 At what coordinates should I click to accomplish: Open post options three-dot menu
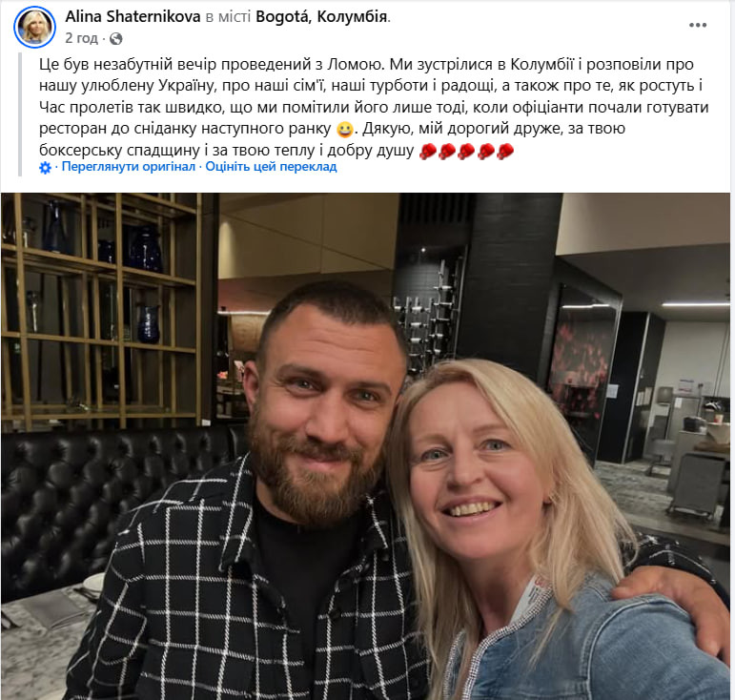pyautogui.click(x=698, y=26)
